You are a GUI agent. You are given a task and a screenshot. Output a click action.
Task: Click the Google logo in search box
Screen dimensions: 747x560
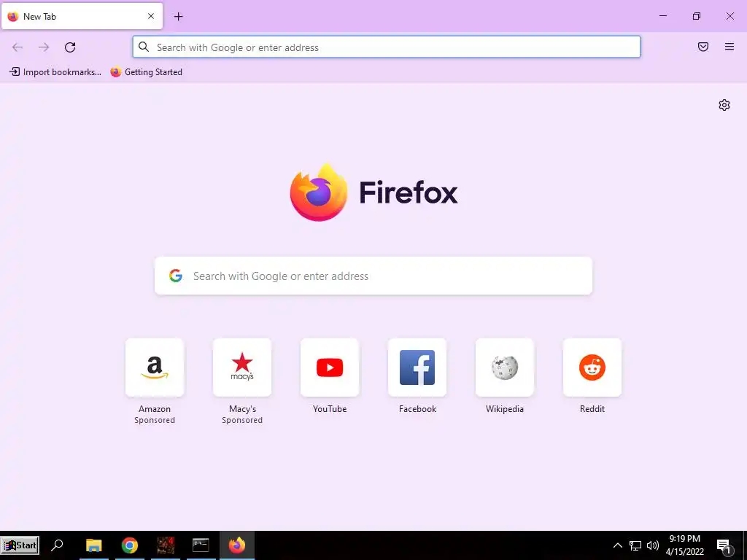176,276
